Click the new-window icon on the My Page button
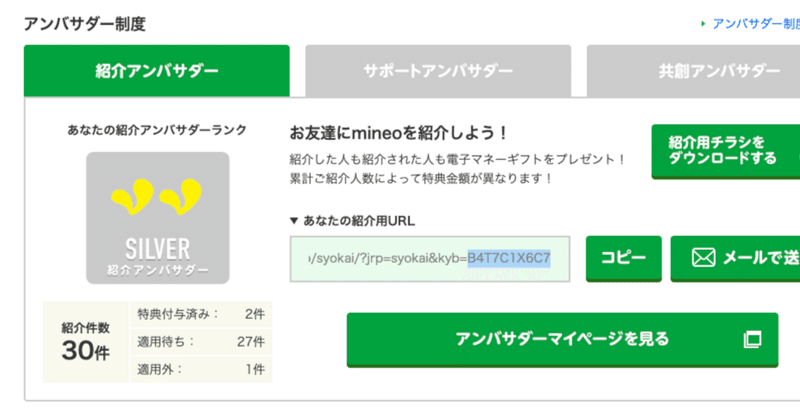 point(753,339)
